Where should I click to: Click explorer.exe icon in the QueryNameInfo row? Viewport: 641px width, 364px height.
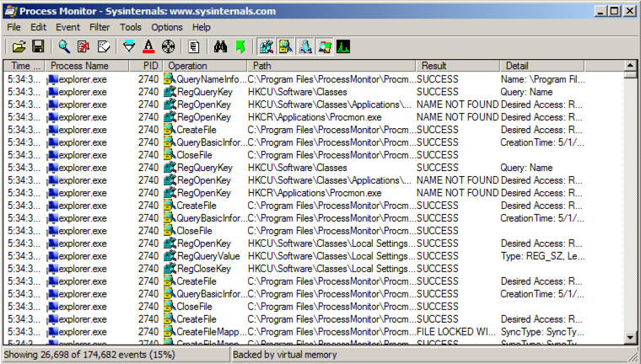pos(53,80)
